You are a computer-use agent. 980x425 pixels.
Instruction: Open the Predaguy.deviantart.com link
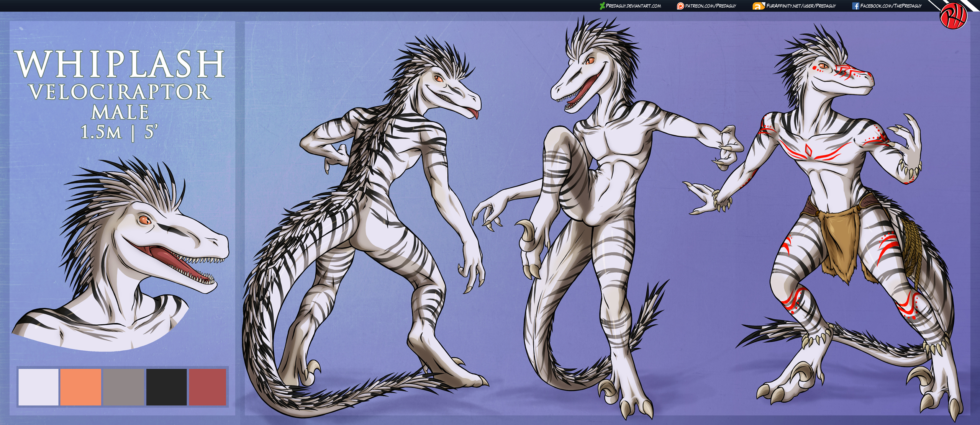[633, 6]
